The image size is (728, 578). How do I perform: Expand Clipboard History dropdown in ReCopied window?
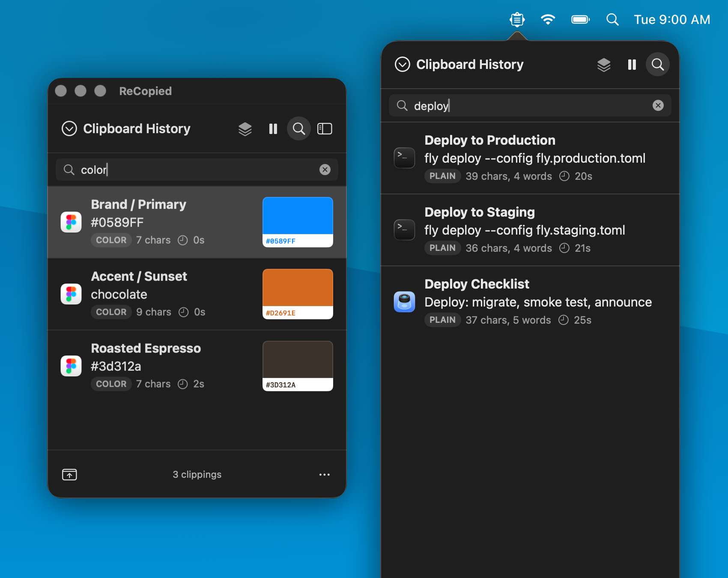coord(69,128)
